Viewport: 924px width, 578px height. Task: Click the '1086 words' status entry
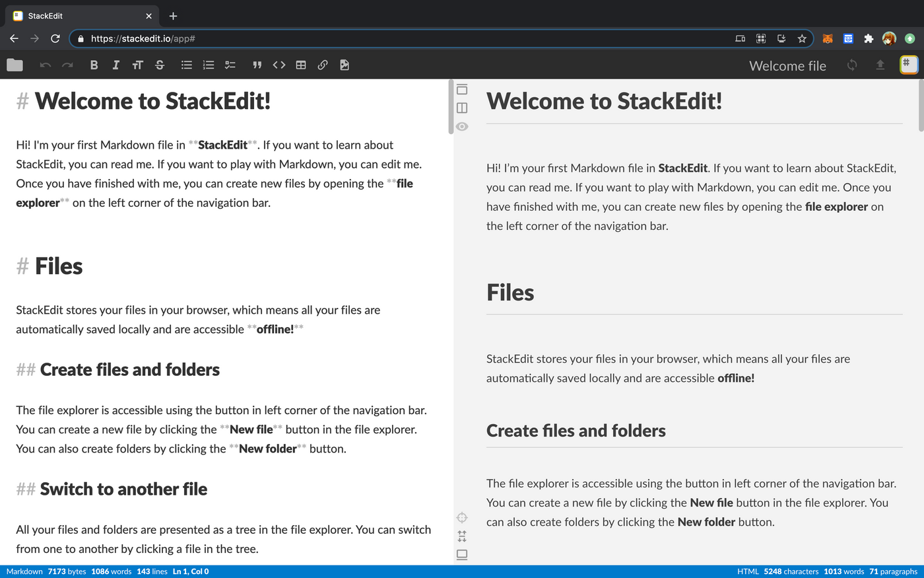click(x=112, y=571)
